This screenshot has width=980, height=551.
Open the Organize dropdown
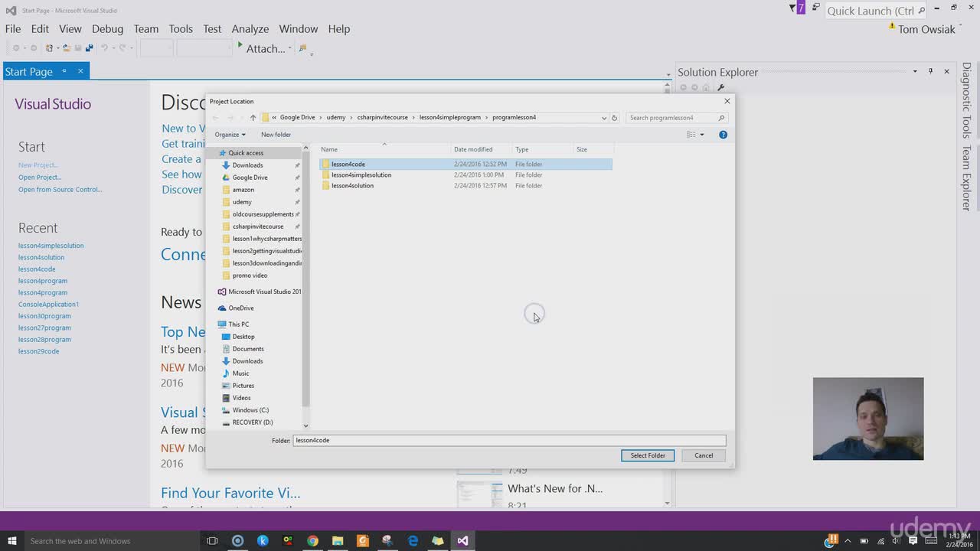230,135
